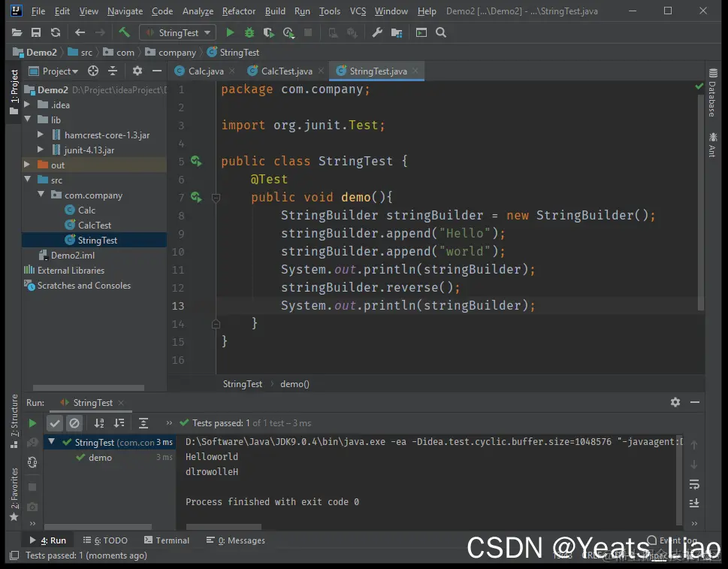Open the 0: Messages tool window

236,540
